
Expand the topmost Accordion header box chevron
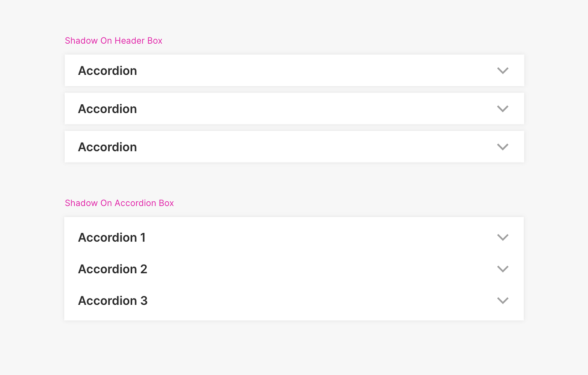pos(503,71)
